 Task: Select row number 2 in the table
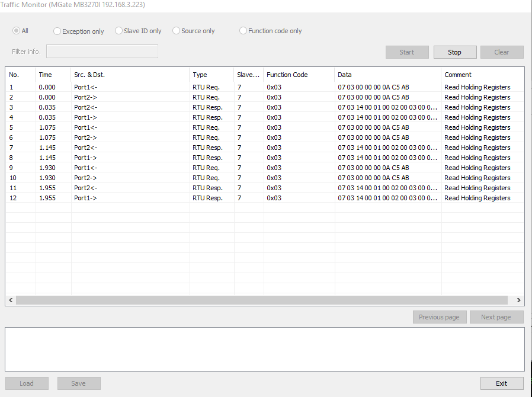point(265,97)
